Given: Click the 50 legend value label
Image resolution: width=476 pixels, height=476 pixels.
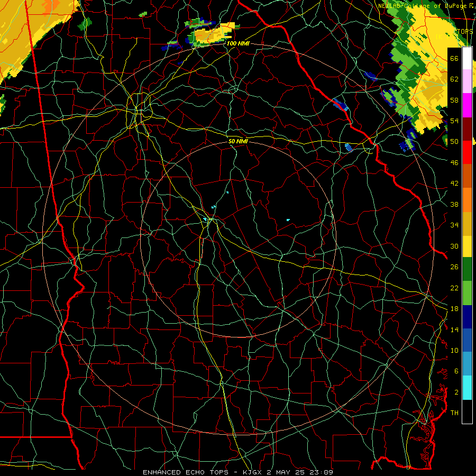Looking at the screenshot, I should click(x=454, y=142).
